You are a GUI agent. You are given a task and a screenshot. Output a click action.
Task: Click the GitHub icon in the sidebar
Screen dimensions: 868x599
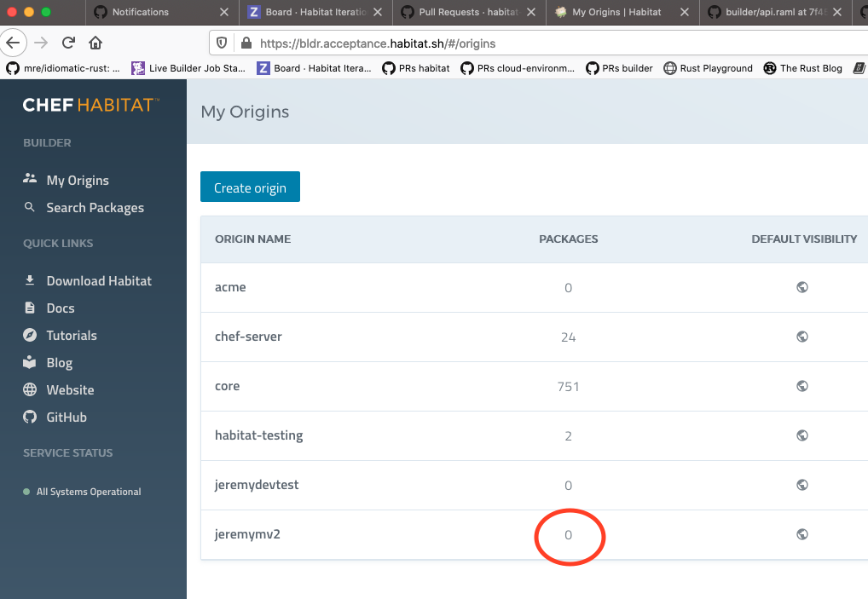pos(32,417)
